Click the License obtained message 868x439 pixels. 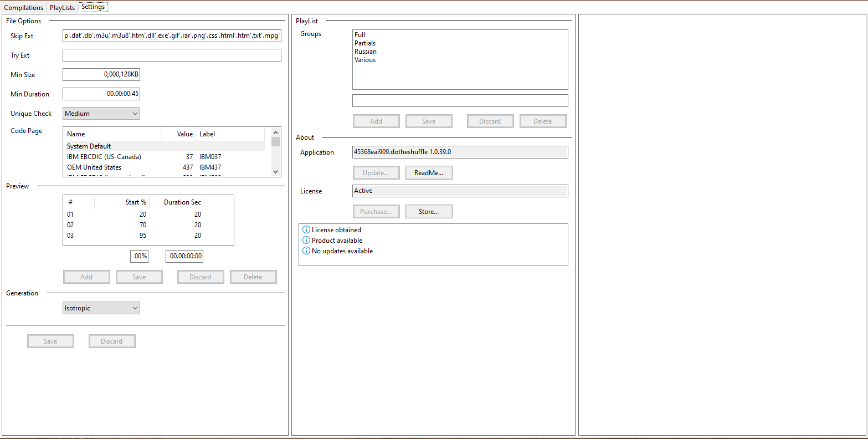tap(336, 230)
